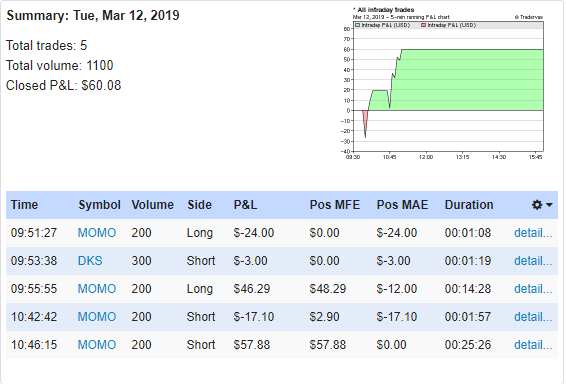Screen dimensions: 567x384
Task: Select the $48.29 Pos MFE cell
Action: point(328,289)
